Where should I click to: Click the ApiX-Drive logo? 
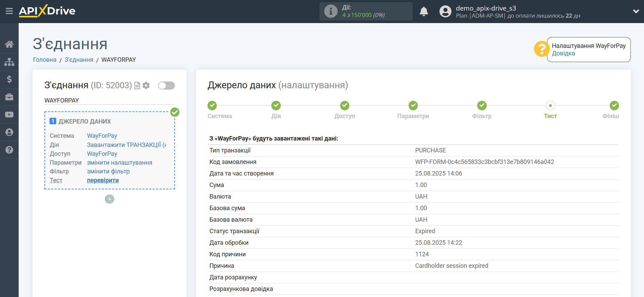[47, 11]
